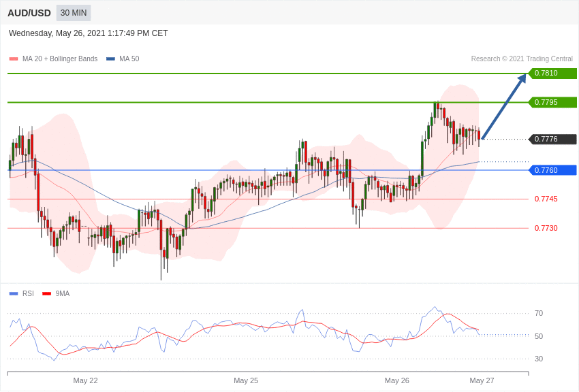Click the RSI 30 level label
This screenshot has height=392, width=579.
pos(539,359)
